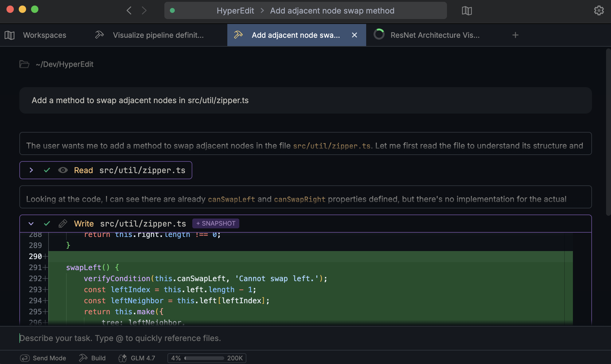Open the Workspaces map icon in sidebar
611x364 pixels.
[9, 35]
